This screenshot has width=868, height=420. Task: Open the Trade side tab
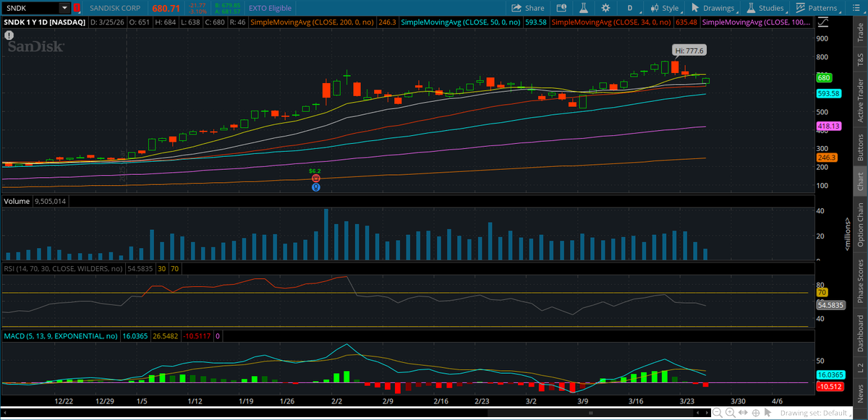860,33
